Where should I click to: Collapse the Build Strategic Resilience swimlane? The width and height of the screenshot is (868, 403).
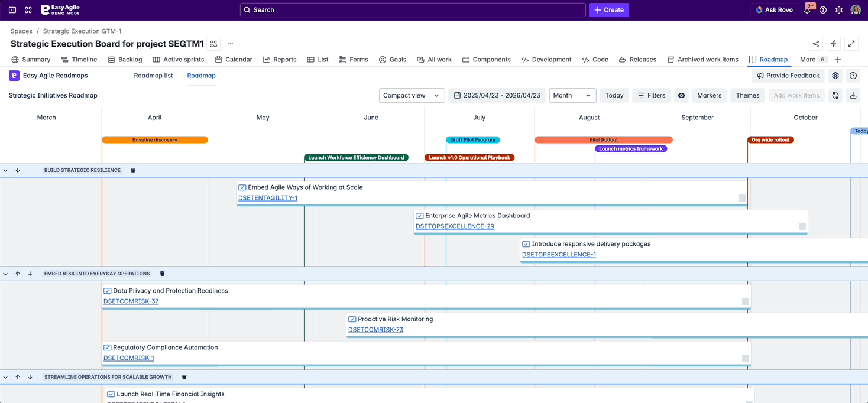coord(5,170)
